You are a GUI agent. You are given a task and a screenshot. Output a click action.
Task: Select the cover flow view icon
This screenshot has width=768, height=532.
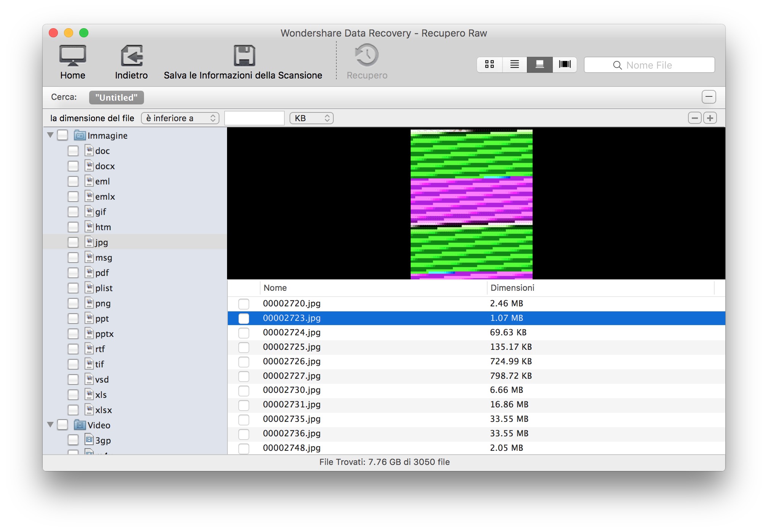click(x=565, y=64)
